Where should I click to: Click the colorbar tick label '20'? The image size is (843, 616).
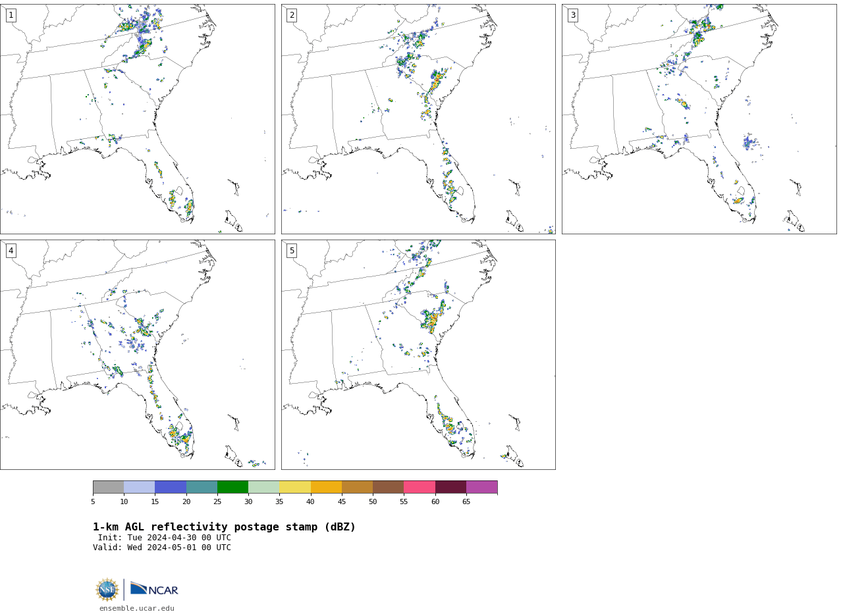186,502
